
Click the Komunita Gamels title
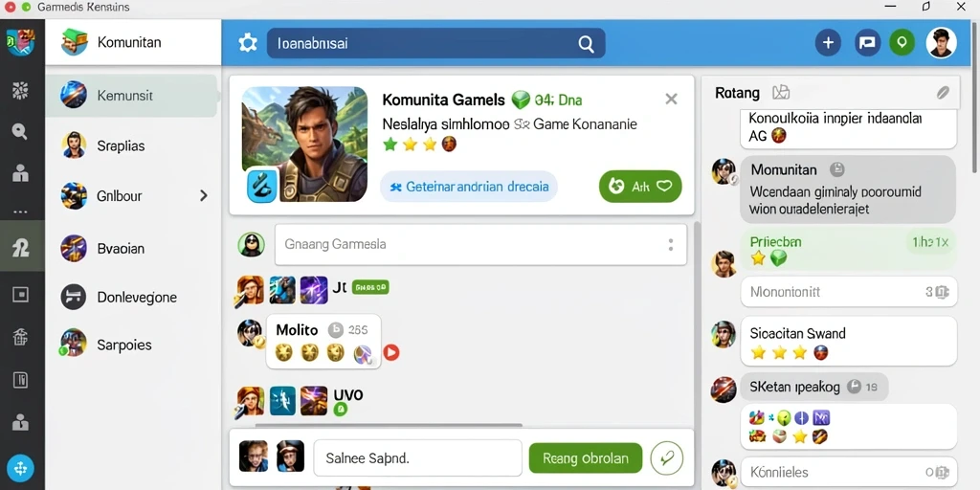tap(443, 100)
